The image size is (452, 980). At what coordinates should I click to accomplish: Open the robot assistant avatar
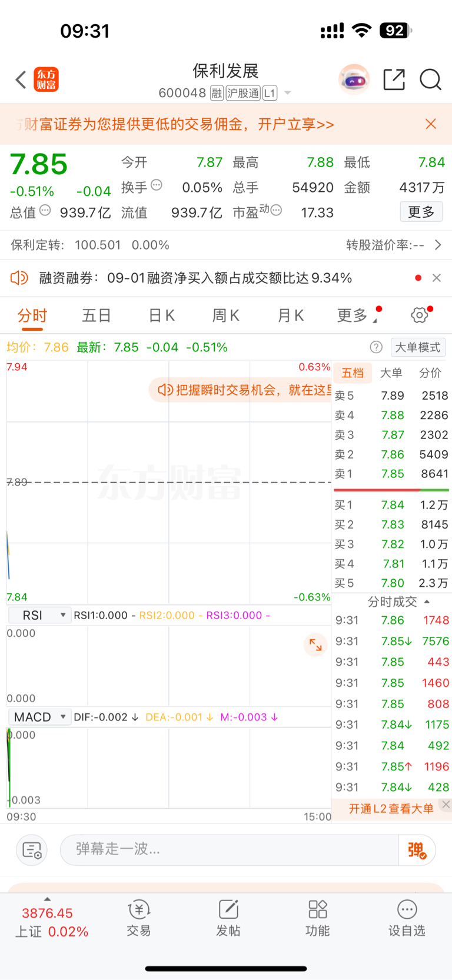pyautogui.click(x=354, y=79)
